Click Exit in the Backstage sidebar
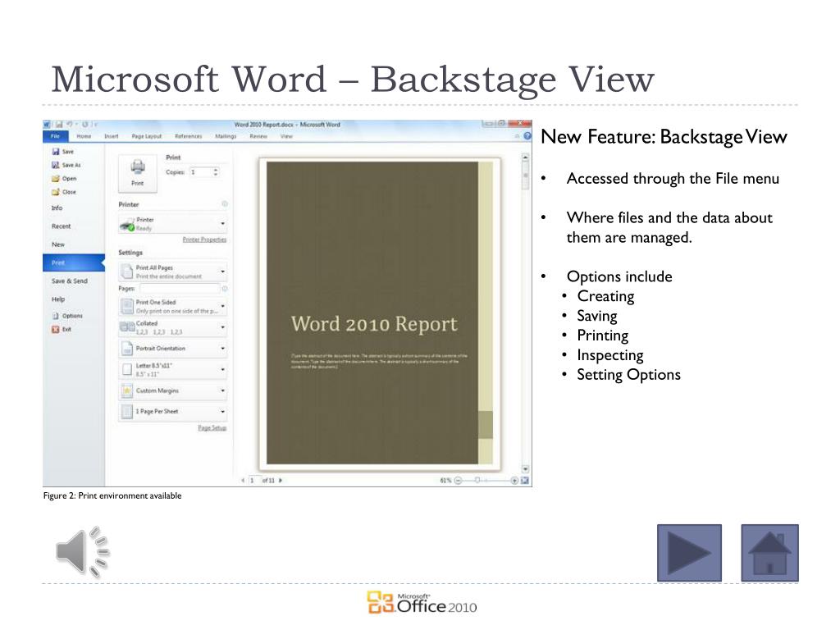This screenshot has width=840, height=630. [62, 330]
